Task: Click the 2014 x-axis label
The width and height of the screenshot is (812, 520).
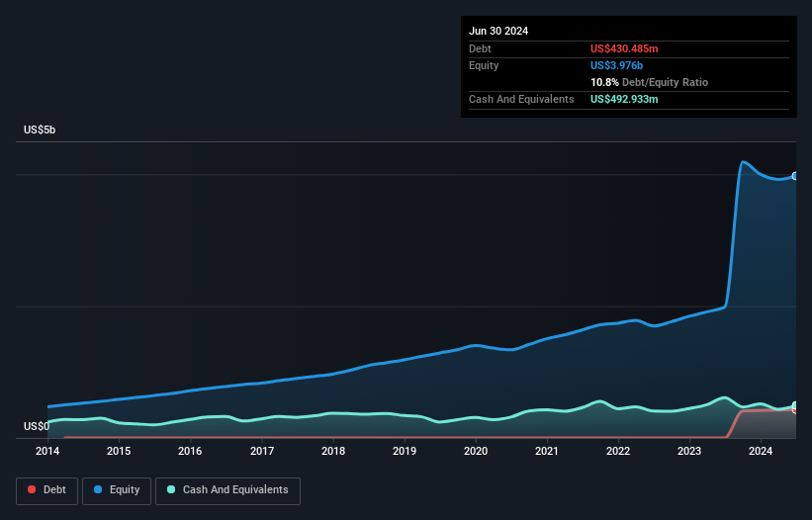Action: 47,451
